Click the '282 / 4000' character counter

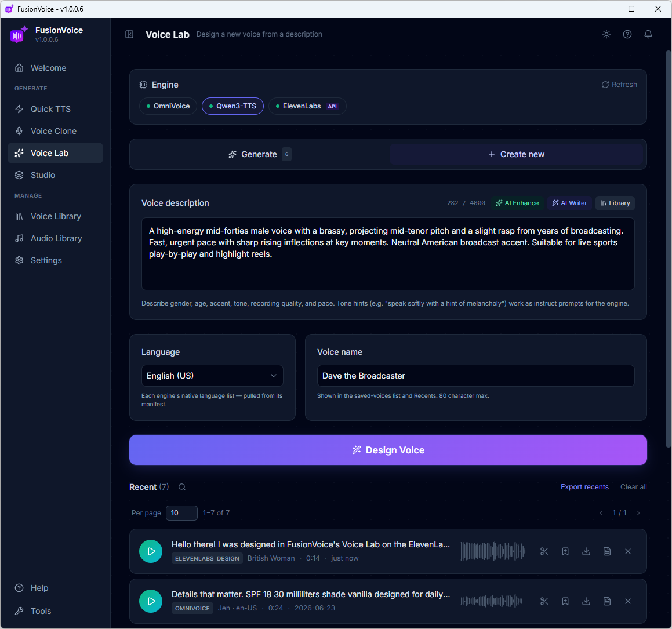[466, 203]
